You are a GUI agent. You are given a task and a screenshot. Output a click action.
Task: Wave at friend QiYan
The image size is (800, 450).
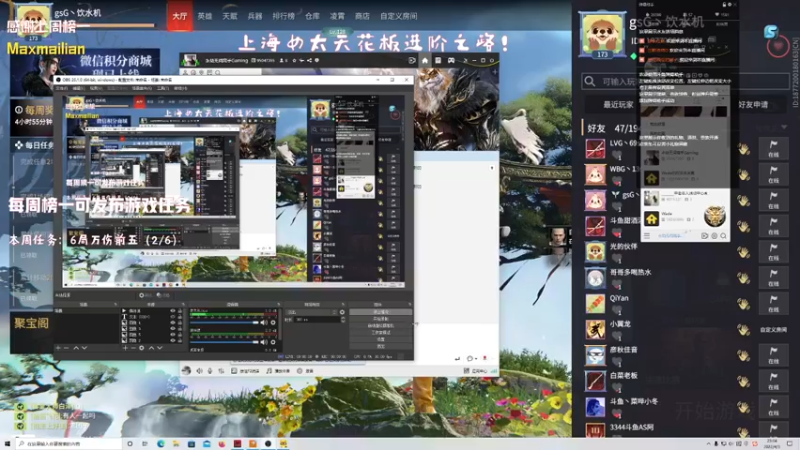click(x=744, y=304)
